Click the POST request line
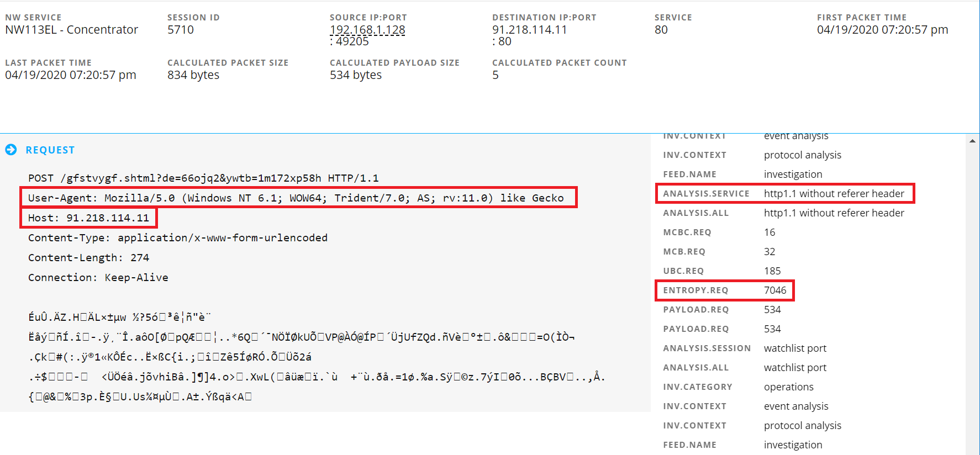 click(203, 178)
